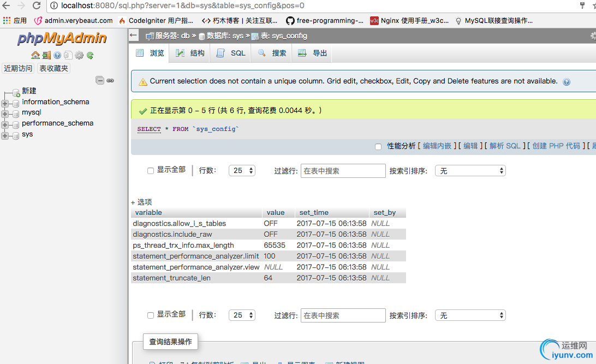The height and width of the screenshot is (364, 596).
Task: Click the browser address bar URL
Action: 182,5
